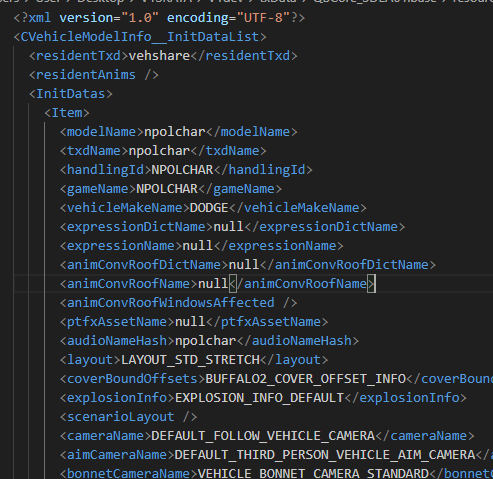Click the closing expressionName tag
The height and width of the screenshot is (479, 493).
tap(278, 246)
